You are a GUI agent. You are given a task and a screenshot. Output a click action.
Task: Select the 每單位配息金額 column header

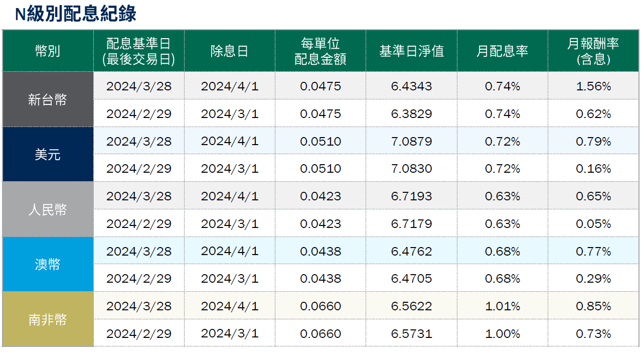coord(320,51)
